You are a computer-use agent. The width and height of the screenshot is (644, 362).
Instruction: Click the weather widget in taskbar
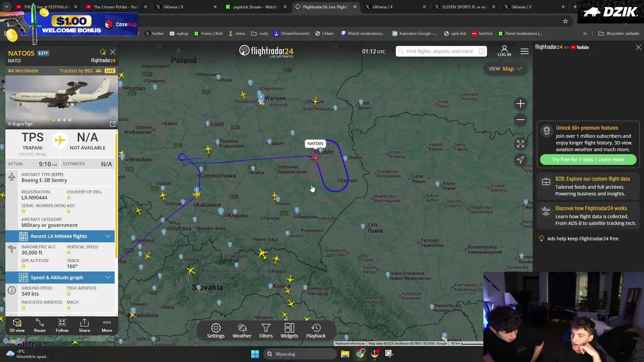[x=28, y=354]
